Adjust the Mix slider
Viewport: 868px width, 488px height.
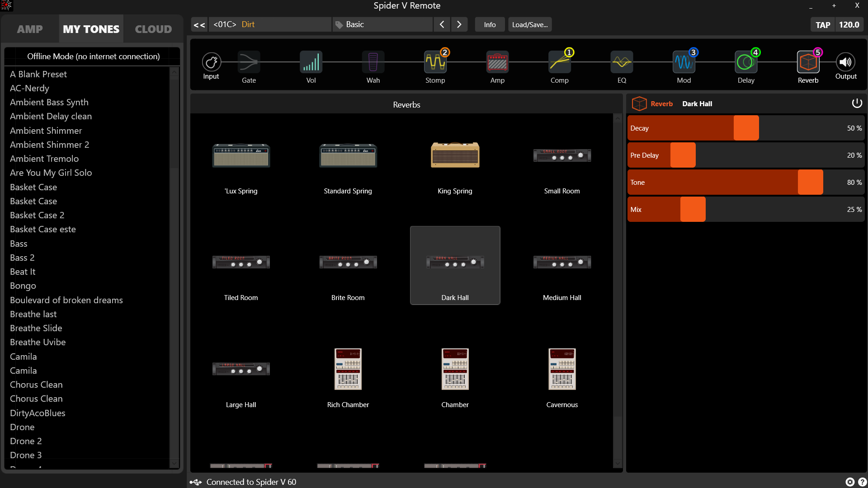pos(746,209)
